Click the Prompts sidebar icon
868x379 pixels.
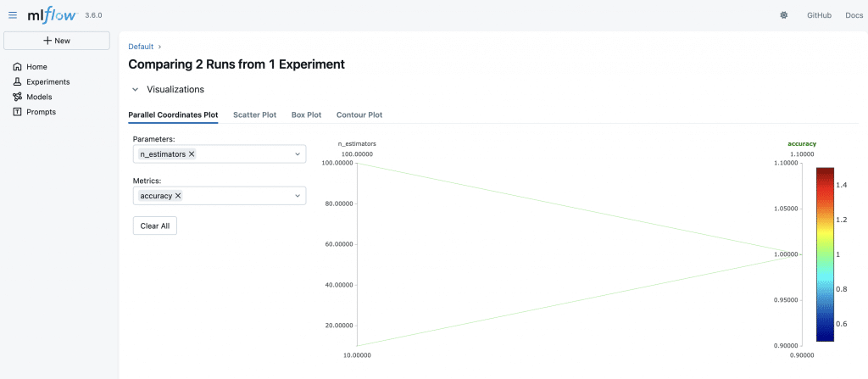[17, 112]
